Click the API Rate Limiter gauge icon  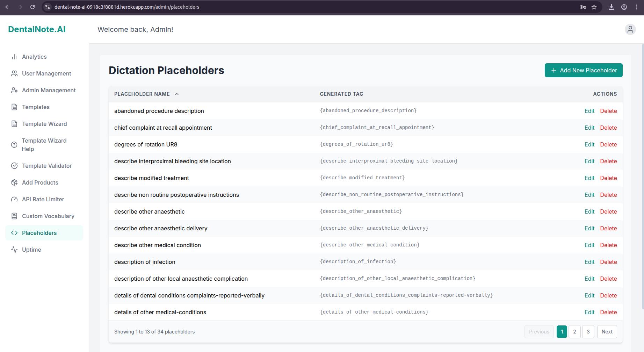pyautogui.click(x=14, y=199)
